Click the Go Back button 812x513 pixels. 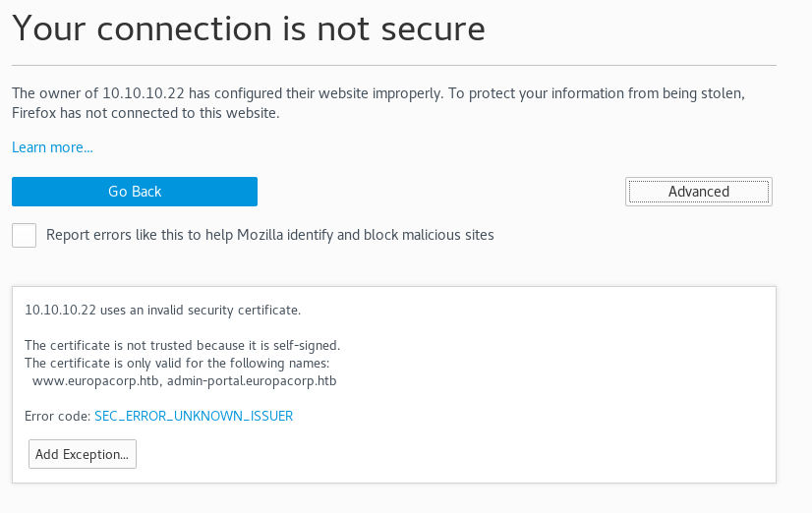pyautogui.click(x=135, y=192)
